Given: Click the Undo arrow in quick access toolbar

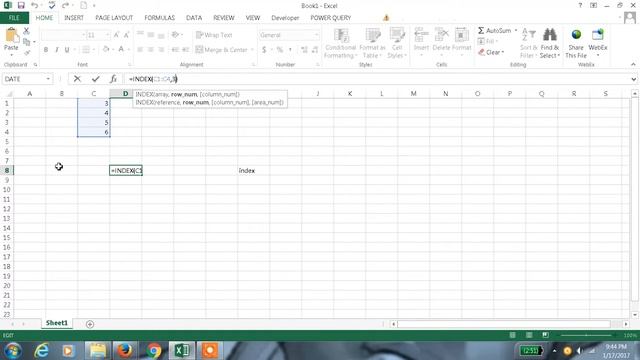Looking at the screenshot, I should (x=35, y=5).
